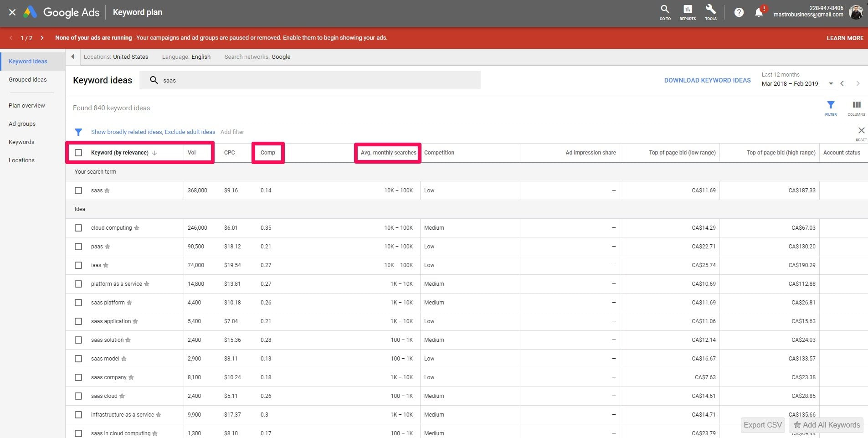Sort by Top of page bid (low range)
Viewport: 868px width, 438px height.
(x=682, y=153)
